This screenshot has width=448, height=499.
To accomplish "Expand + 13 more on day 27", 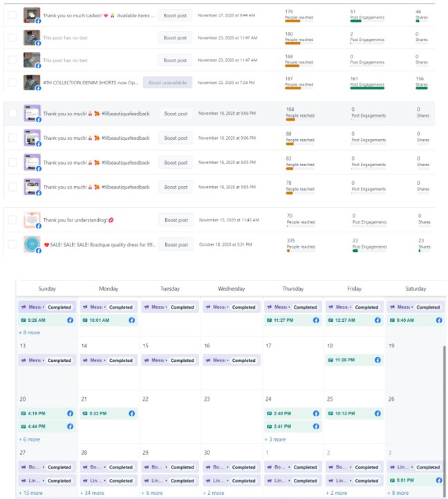I will pos(31,493).
